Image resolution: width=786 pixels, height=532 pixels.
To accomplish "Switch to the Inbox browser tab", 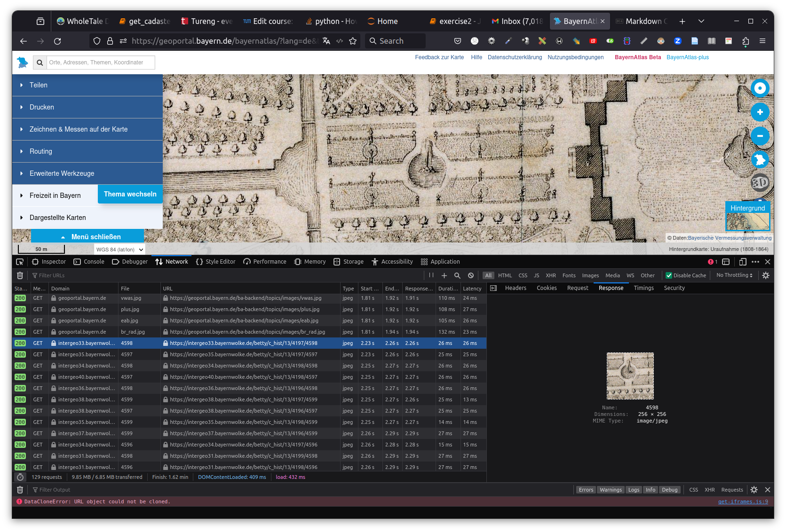I will point(517,21).
